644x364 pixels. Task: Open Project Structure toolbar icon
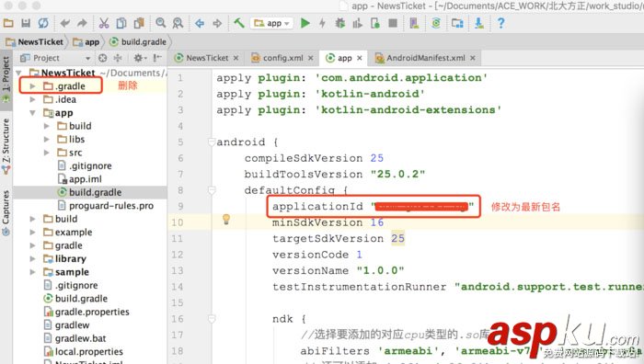[x=457, y=23]
